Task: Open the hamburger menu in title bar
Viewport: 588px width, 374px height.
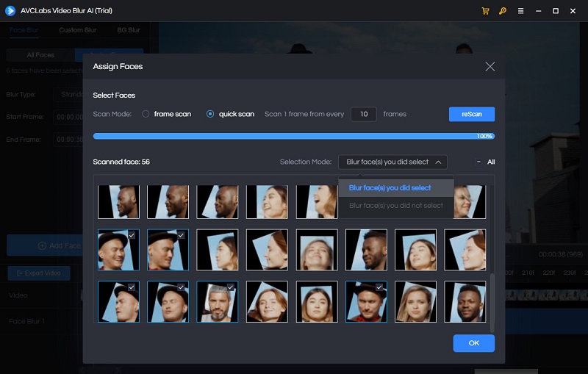Action: point(520,11)
